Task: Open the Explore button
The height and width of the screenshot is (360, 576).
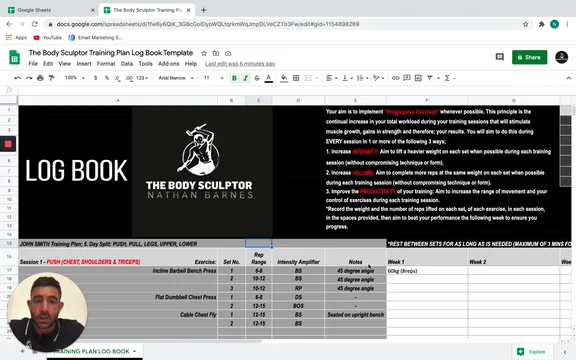Action: pos(532,352)
